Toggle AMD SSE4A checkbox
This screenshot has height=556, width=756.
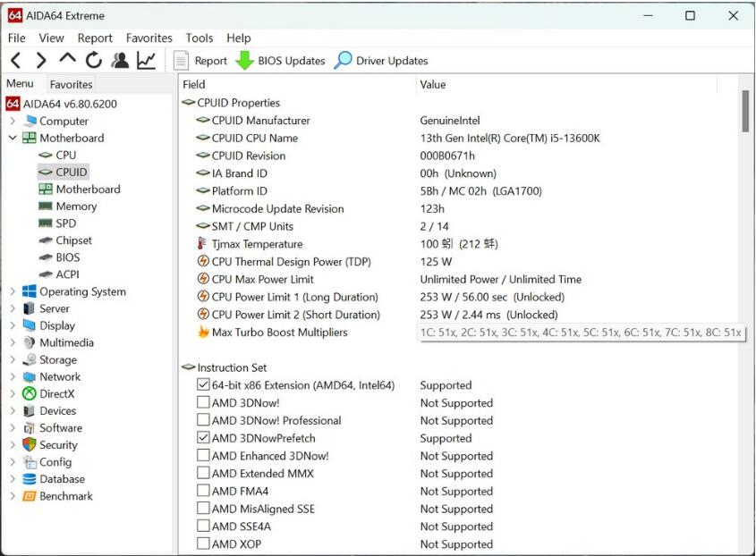[x=203, y=526]
